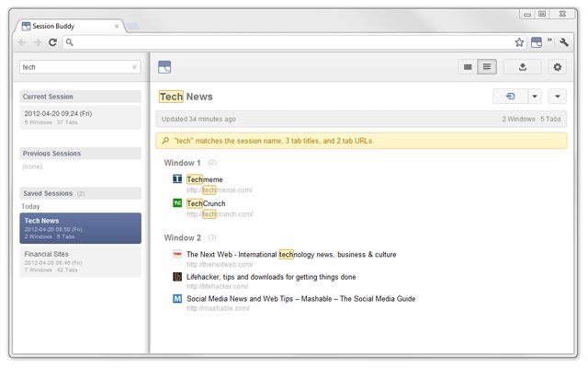Select the Session Buddy browser tab
Screen dimensions: 588x368
(x=70, y=26)
